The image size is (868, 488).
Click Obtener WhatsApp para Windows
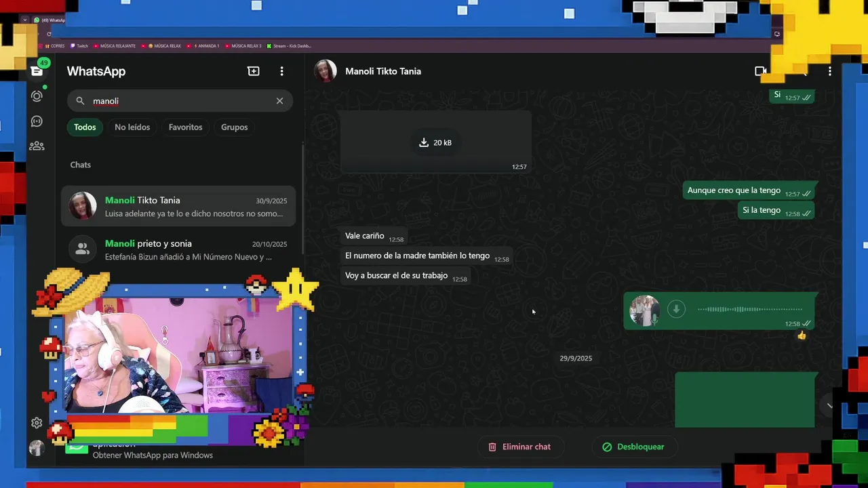coord(153,455)
